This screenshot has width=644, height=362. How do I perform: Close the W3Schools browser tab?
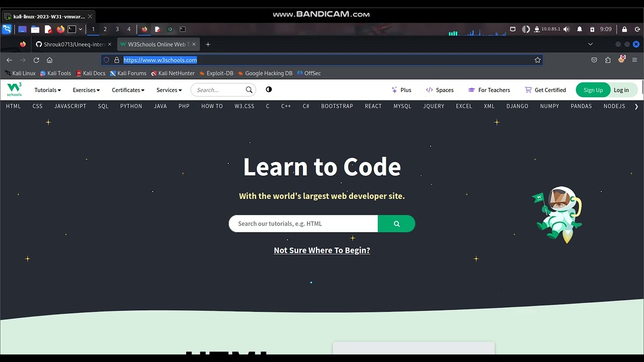point(194,44)
